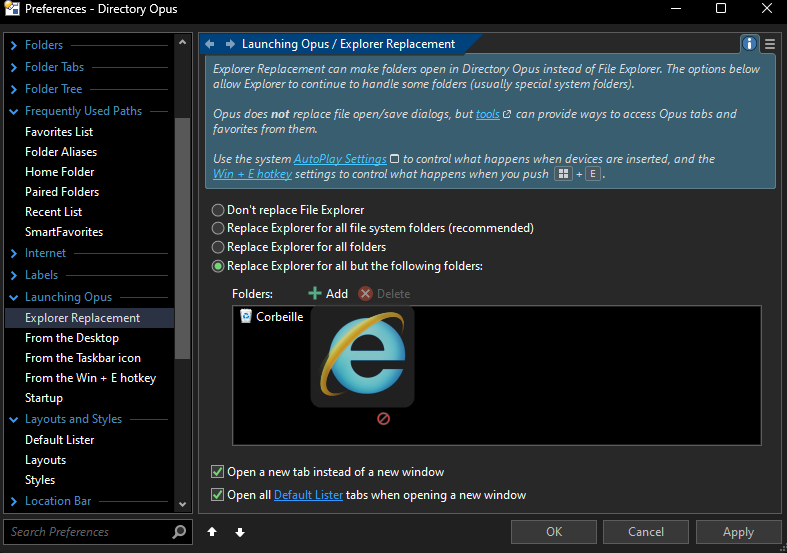Open the SmartFavorites page
Screen dimensions: 787x553
click(64, 232)
